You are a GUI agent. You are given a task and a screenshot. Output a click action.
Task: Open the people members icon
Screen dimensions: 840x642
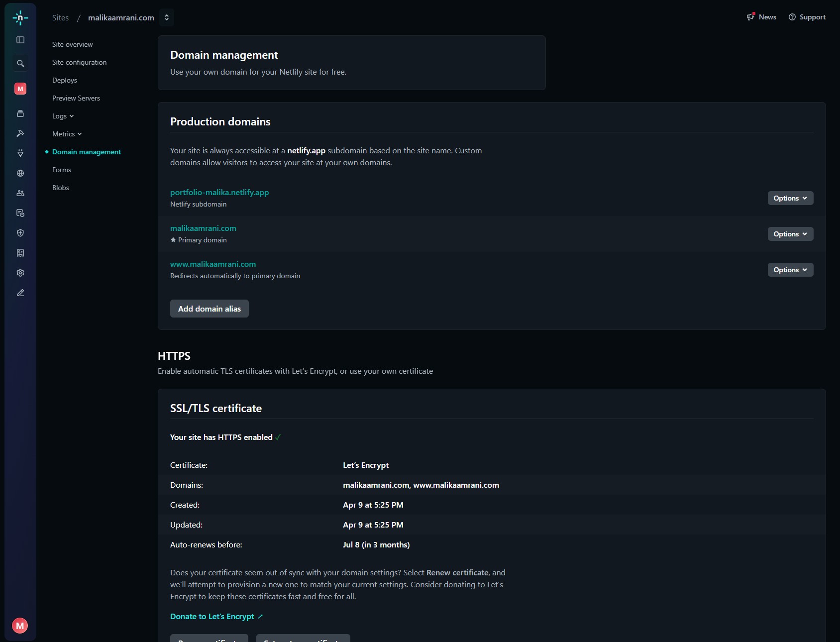[x=20, y=193]
